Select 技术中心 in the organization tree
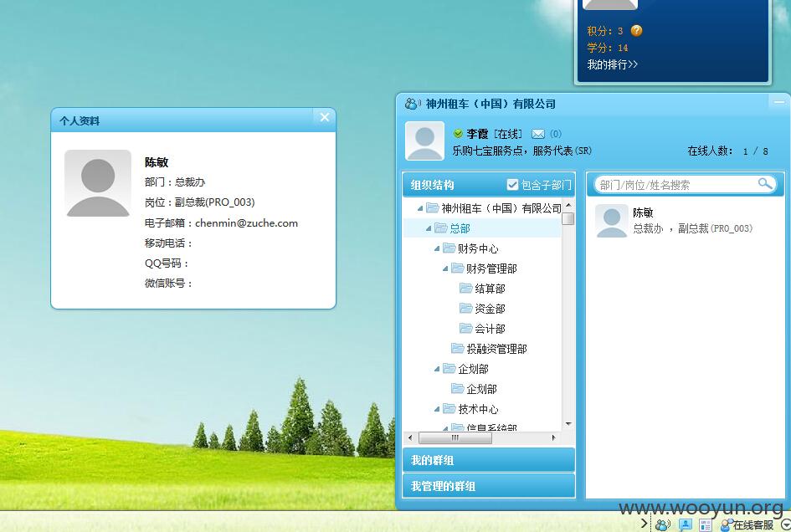Image resolution: width=791 pixels, height=532 pixels. coord(478,409)
